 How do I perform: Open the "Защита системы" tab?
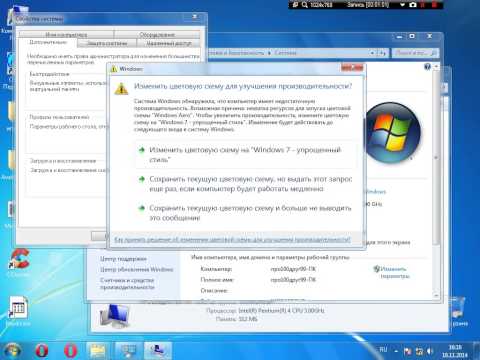pyautogui.click(x=107, y=43)
